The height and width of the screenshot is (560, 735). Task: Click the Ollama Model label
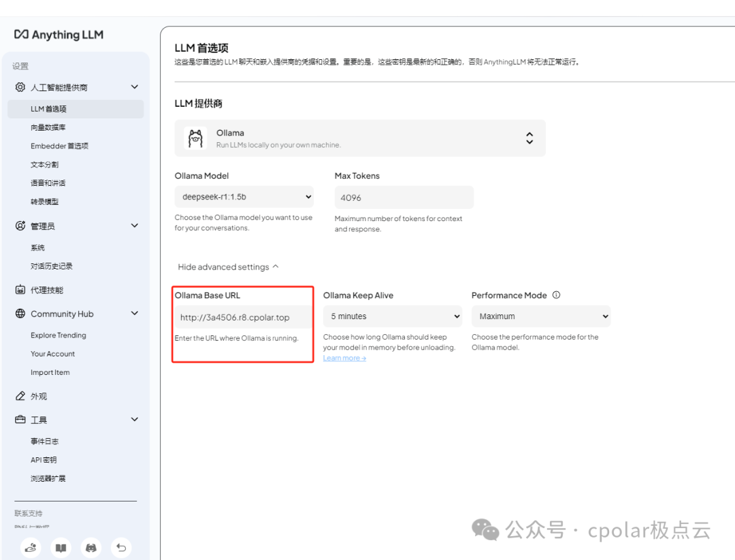tap(201, 176)
